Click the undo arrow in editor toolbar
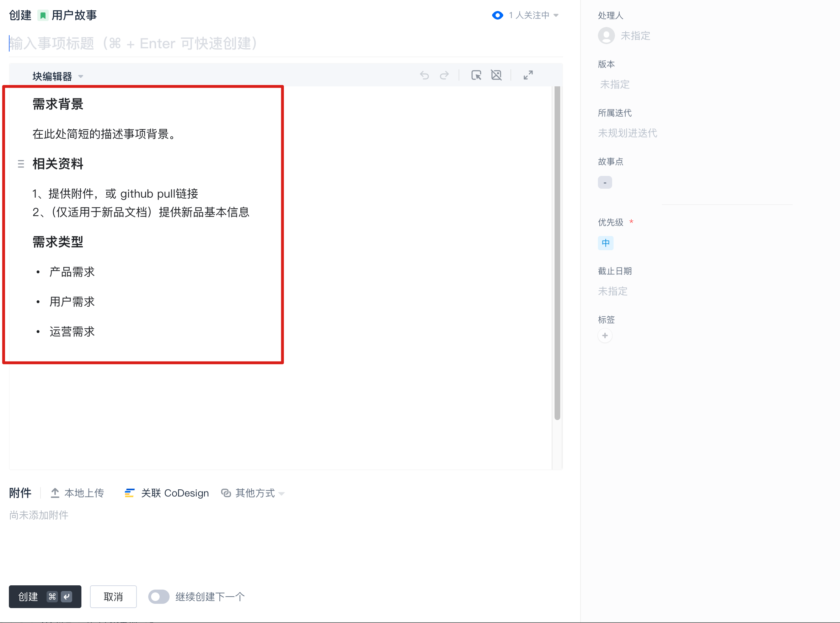Screen dimensions: 840x623 [x=424, y=75]
